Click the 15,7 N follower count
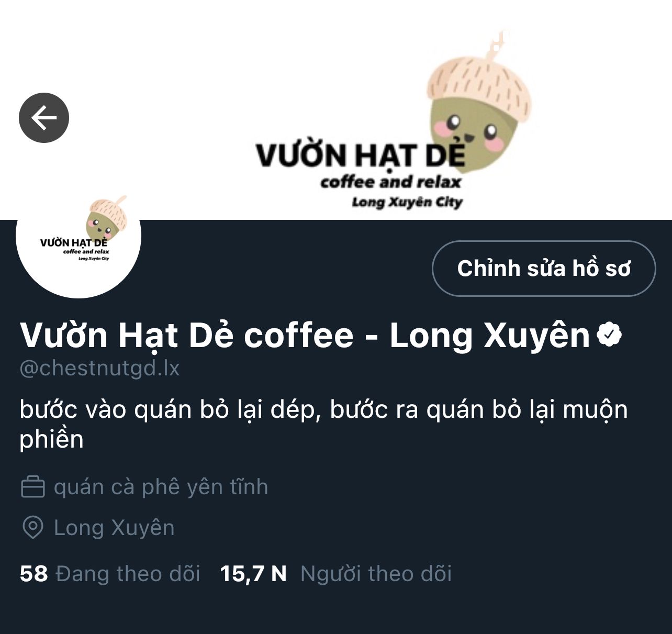This screenshot has height=634, width=672. click(x=253, y=574)
